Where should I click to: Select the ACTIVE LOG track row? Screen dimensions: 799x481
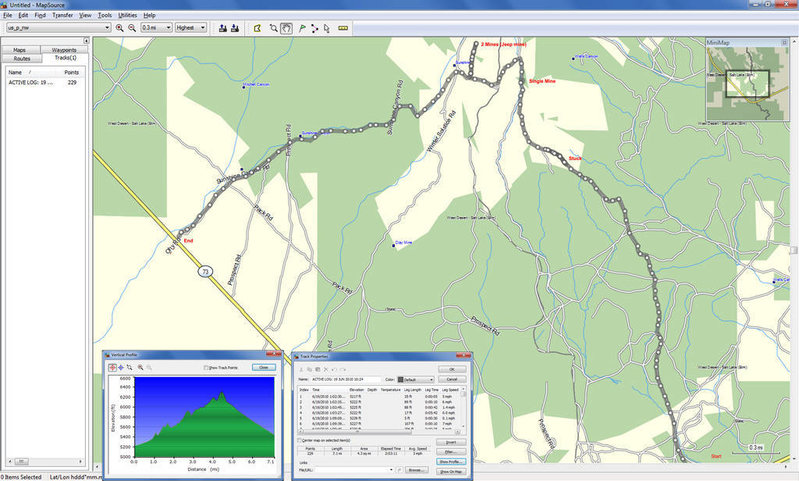click(44, 82)
